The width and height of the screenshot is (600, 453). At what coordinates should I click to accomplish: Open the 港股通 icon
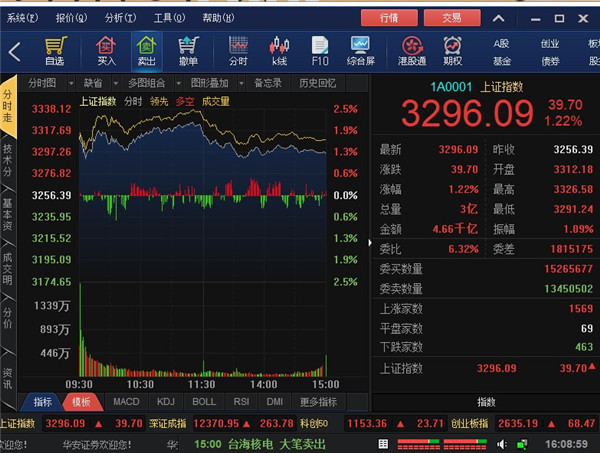click(x=412, y=50)
